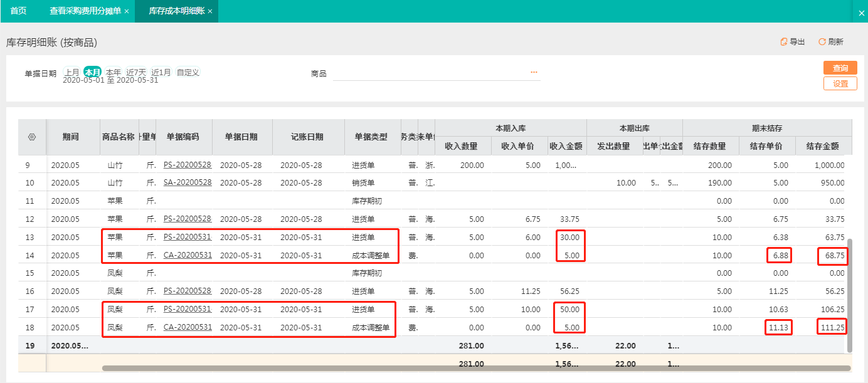Click the horizontal table scrollbar

pyautogui.click(x=477, y=368)
